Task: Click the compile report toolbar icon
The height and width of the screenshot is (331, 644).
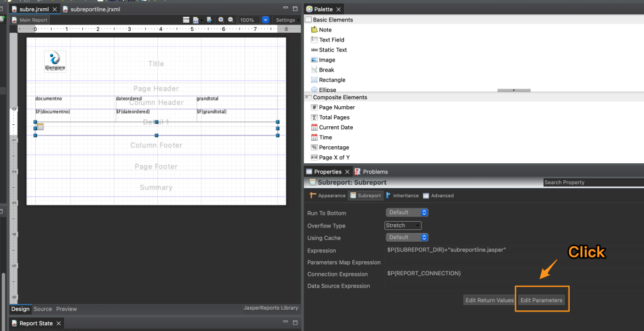Action: (196, 19)
